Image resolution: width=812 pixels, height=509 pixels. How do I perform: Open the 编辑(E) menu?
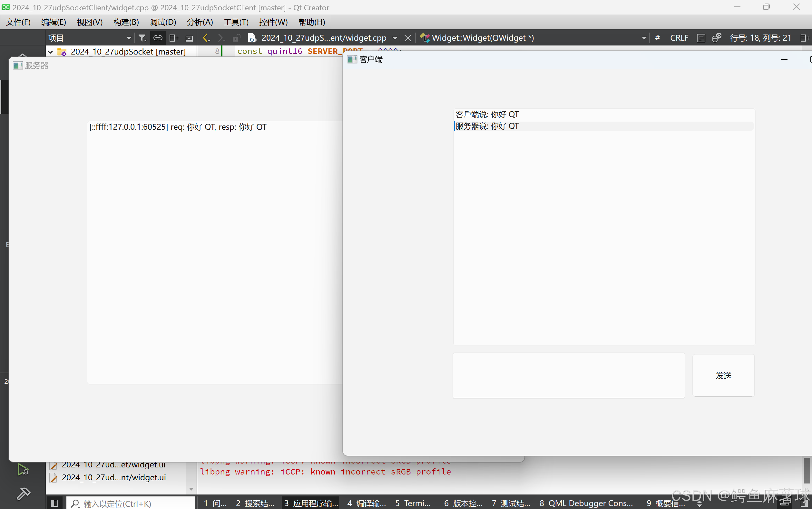(54, 22)
